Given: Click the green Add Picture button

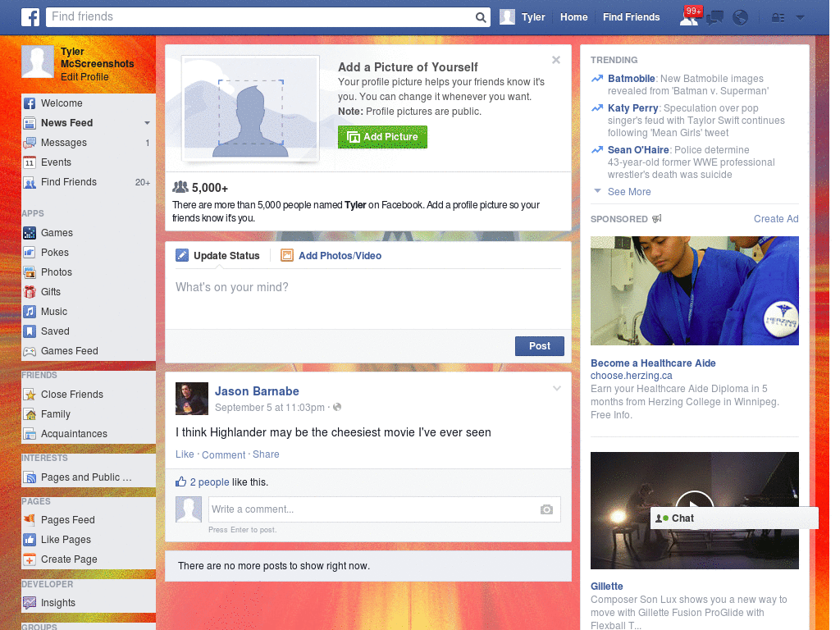Looking at the screenshot, I should tap(382, 137).
